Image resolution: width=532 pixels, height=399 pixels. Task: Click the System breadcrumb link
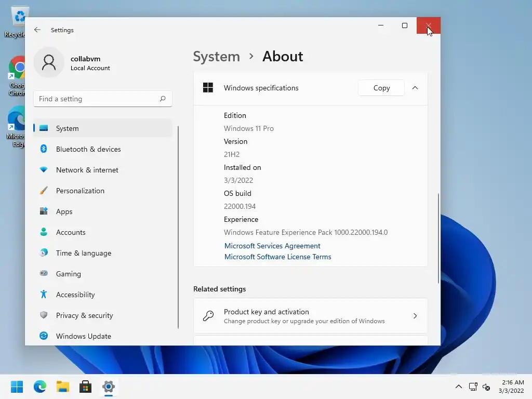(217, 56)
